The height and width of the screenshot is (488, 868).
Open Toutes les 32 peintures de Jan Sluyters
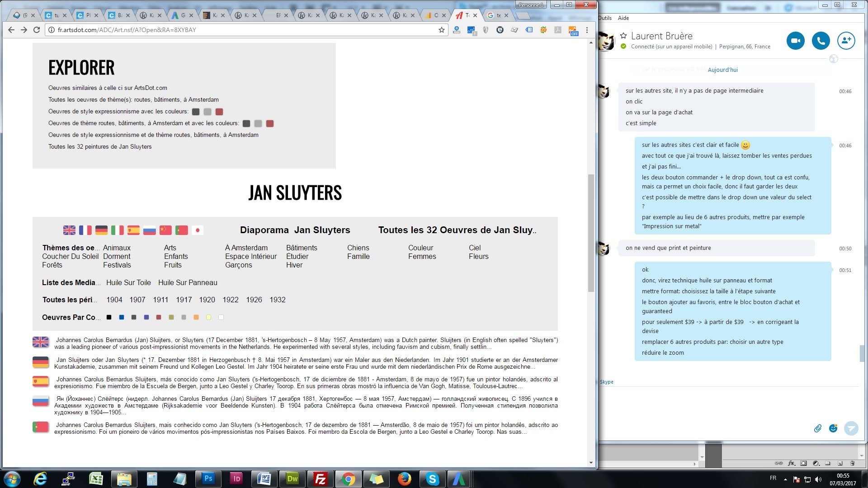[x=100, y=146]
